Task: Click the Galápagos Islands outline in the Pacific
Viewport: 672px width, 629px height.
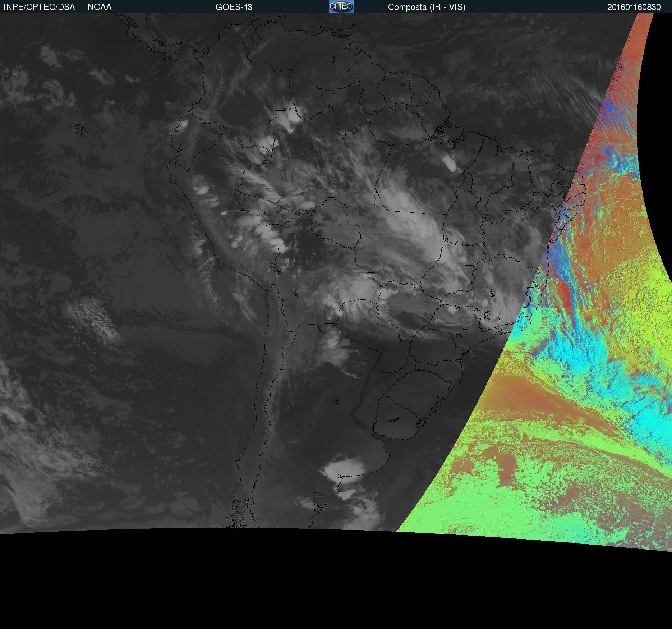Action: pos(82,130)
